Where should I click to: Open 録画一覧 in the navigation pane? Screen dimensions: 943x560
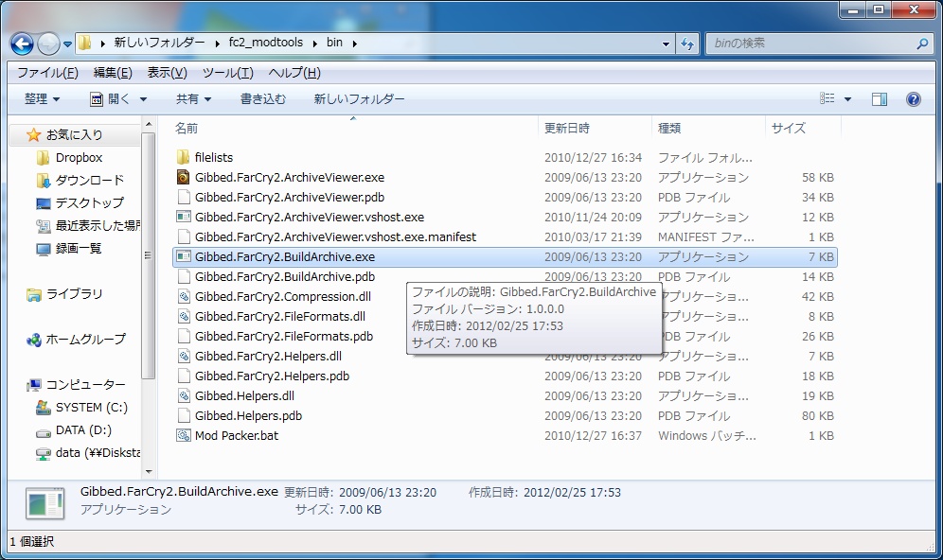click(x=79, y=248)
